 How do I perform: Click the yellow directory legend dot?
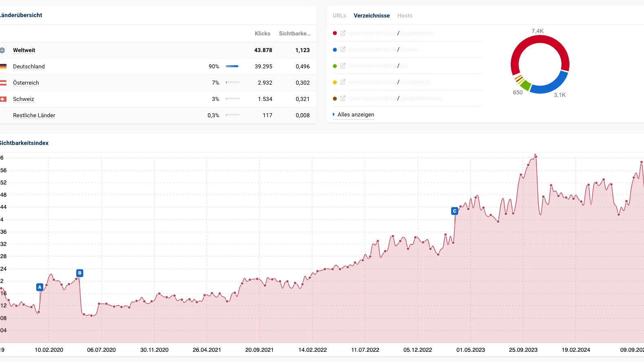335,82
